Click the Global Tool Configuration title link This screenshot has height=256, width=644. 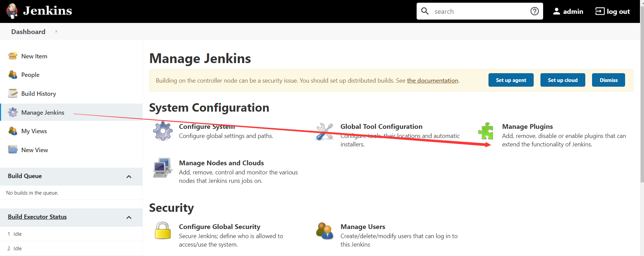pos(381,126)
